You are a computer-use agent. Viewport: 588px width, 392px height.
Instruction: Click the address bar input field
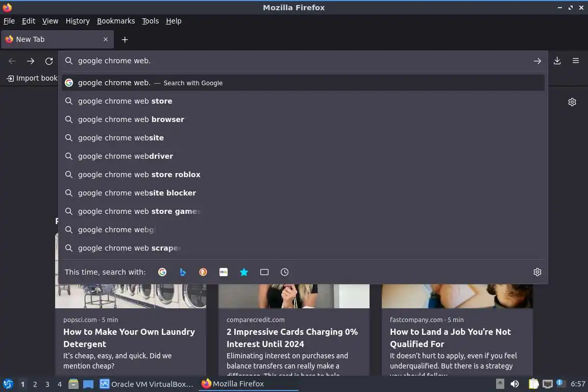click(303, 61)
